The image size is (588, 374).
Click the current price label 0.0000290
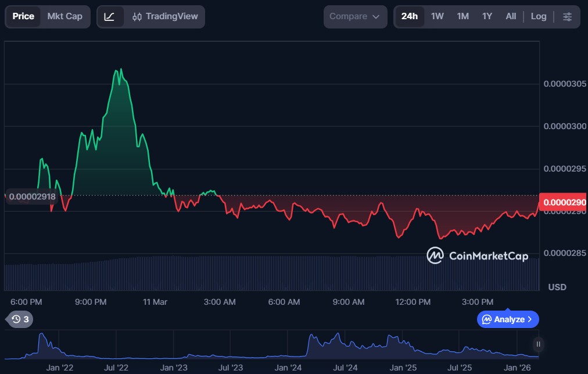pos(564,202)
